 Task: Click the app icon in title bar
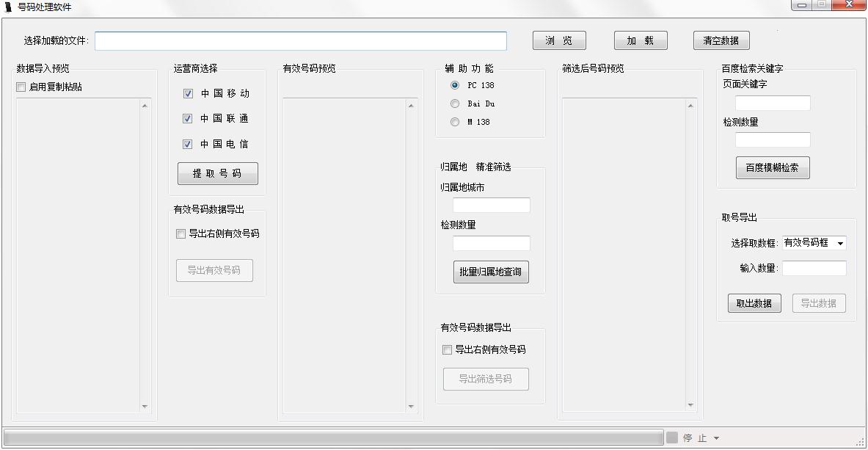coord(8,7)
